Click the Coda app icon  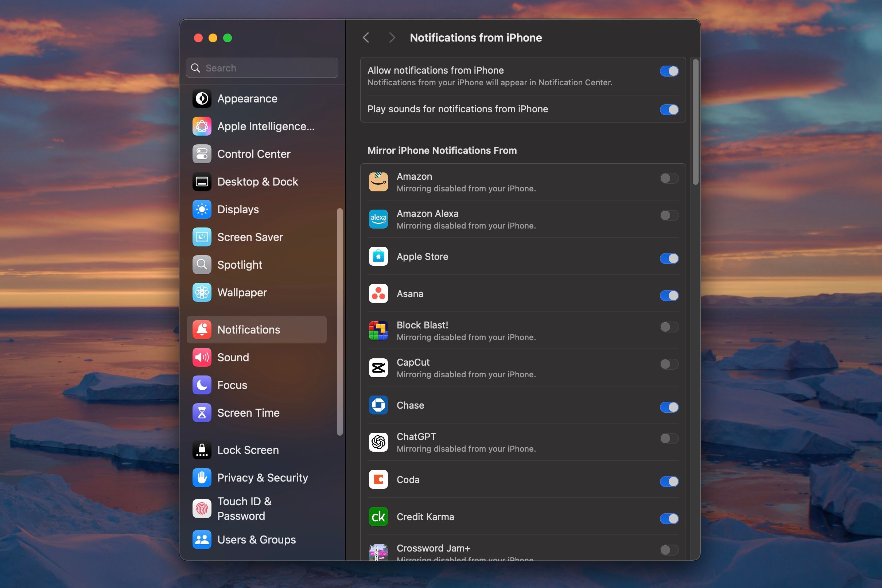click(378, 480)
